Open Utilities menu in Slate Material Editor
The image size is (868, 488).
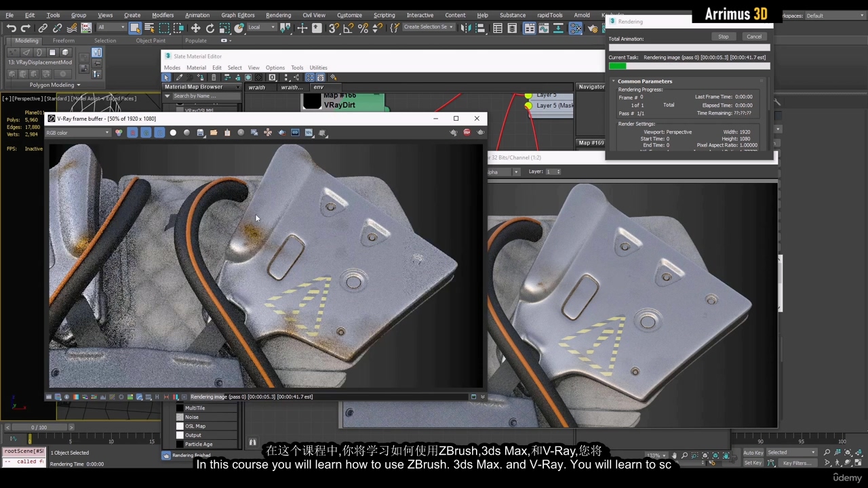click(318, 68)
